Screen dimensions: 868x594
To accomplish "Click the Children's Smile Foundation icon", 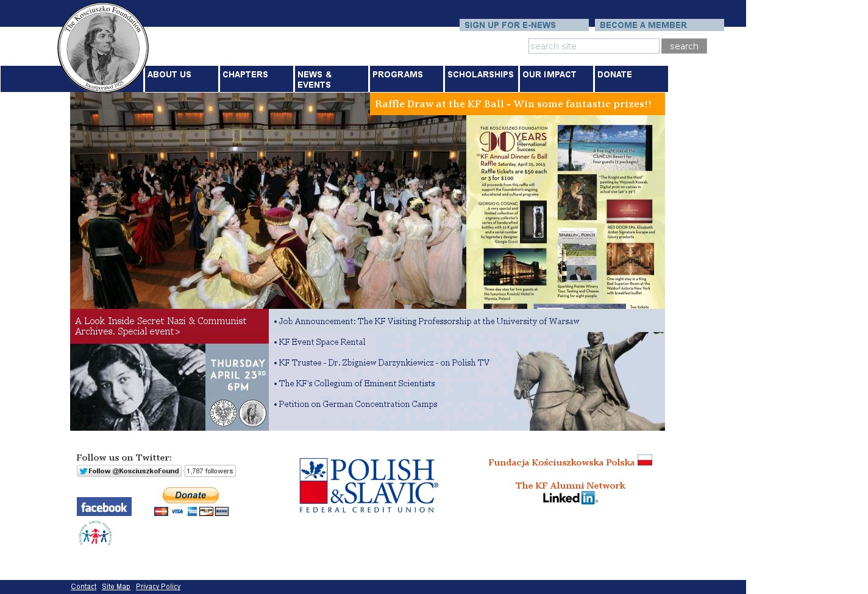I will 96,534.
